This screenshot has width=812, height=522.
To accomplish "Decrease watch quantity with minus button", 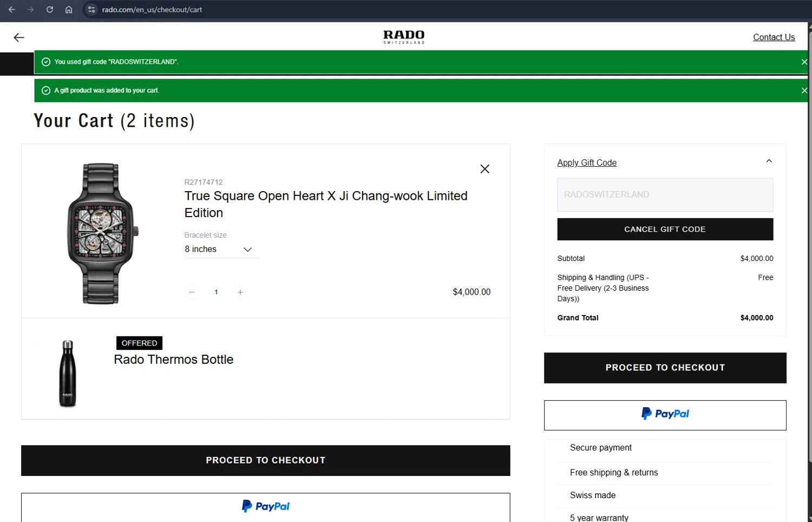I will click(x=192, y=292).
